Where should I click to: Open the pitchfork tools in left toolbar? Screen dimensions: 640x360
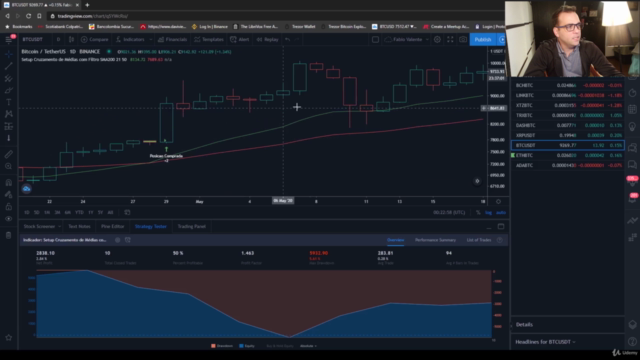pyautogui.click(x=9, y=78)
